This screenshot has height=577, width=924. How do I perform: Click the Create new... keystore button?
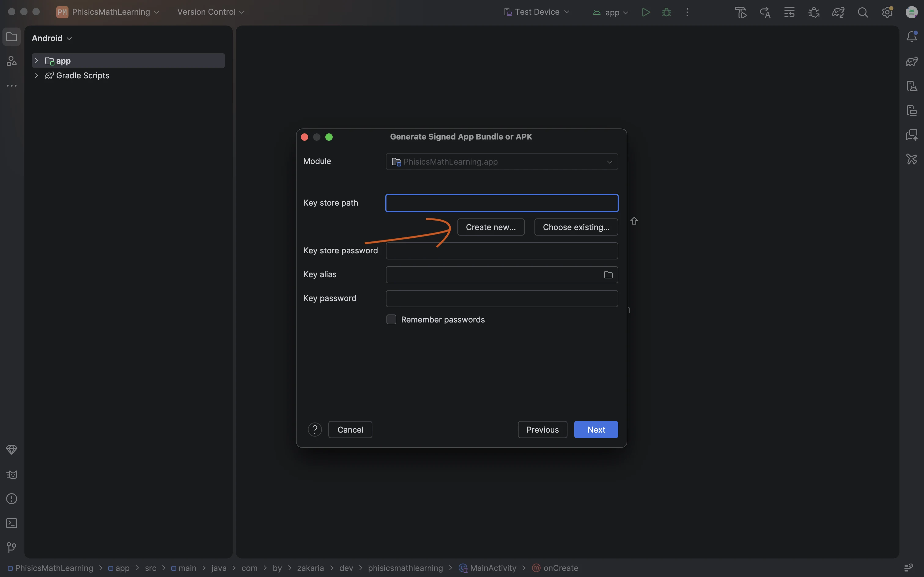490,227
